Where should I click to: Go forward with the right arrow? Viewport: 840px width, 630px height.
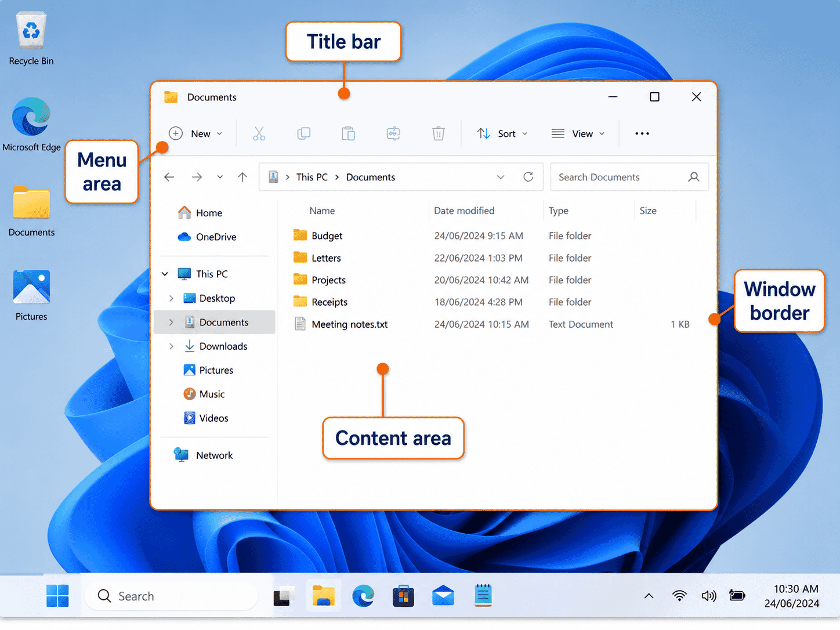197,177
